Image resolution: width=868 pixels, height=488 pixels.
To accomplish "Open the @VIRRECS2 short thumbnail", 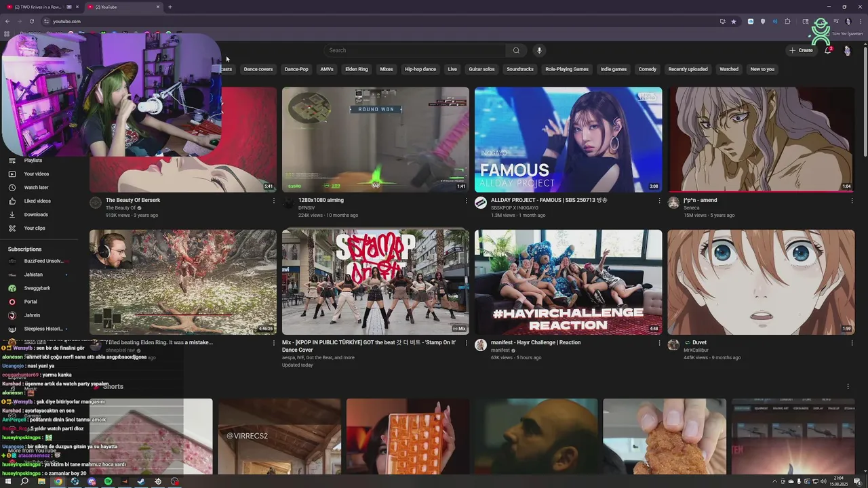I will pos(279,436).
